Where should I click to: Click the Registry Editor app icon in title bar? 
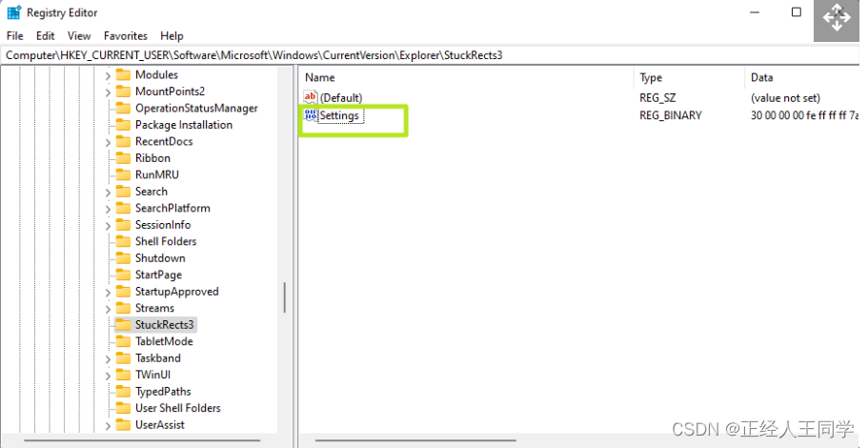14,12
